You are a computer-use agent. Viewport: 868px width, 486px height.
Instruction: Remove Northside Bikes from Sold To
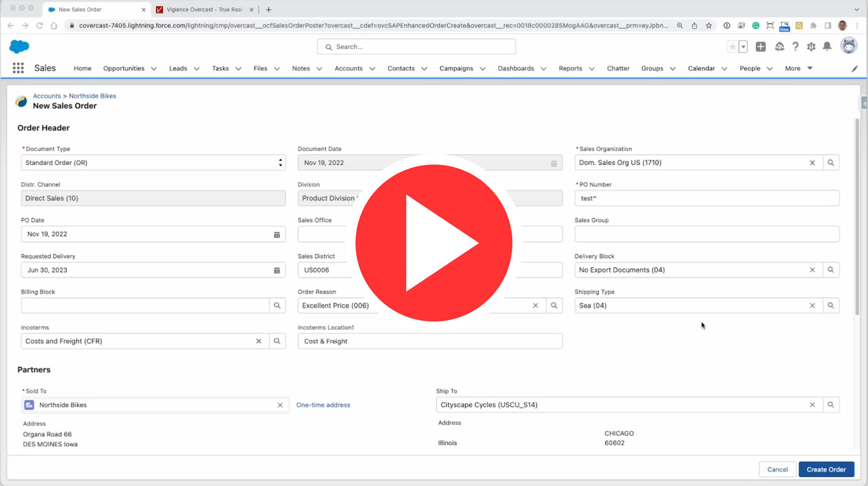[x=280, y=405]
